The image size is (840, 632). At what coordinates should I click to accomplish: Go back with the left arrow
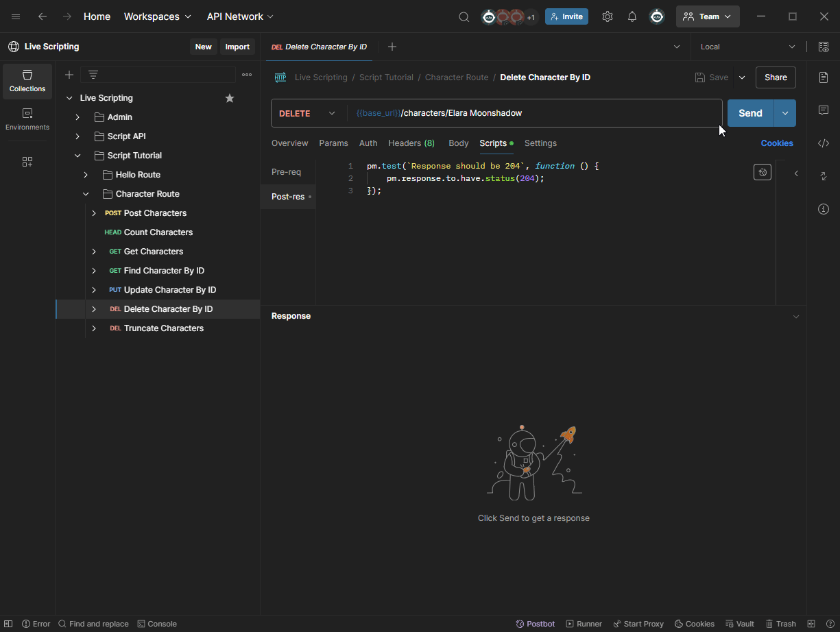(43, 16)
